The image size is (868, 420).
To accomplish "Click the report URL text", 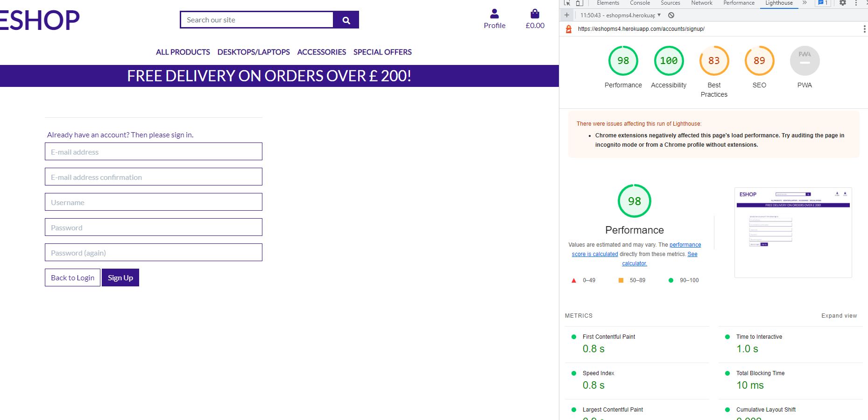I will click(x=641, y=29).
